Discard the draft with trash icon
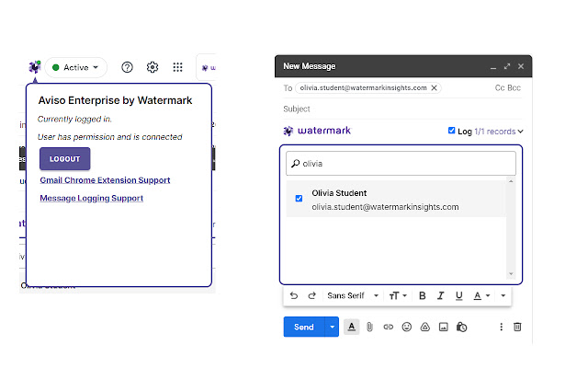Viewport: 588px width, 368px height. click(x=517, y=328)
